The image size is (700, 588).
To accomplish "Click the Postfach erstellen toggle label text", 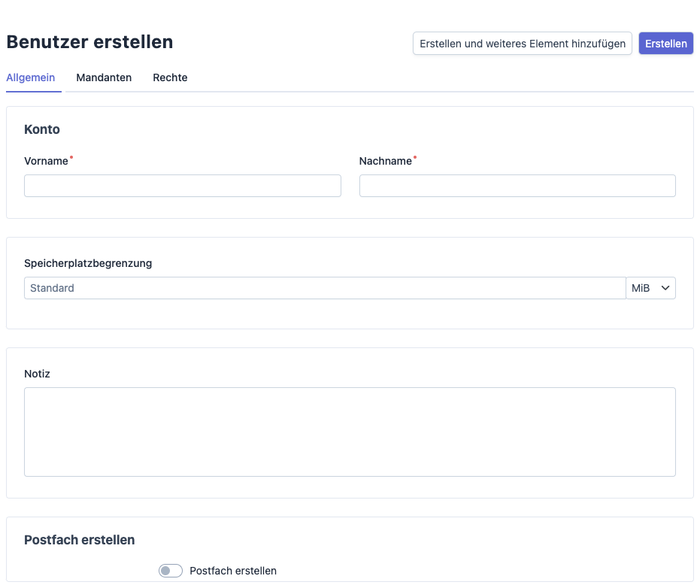I will [x=233, y=571].
